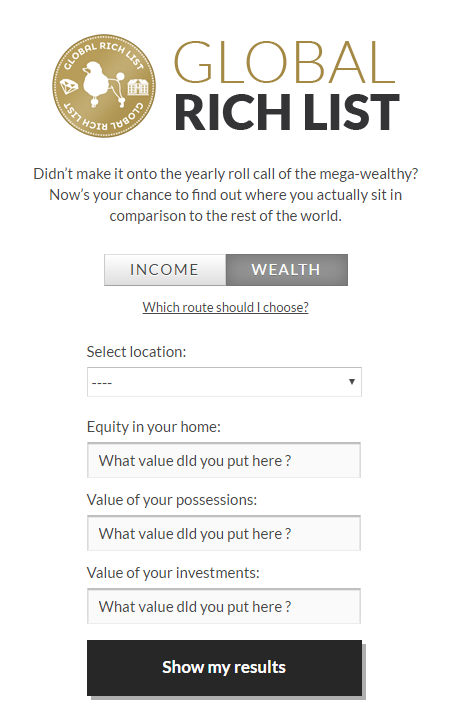
Task: Click the Value of your possessions field
Action: click(224, 533)
